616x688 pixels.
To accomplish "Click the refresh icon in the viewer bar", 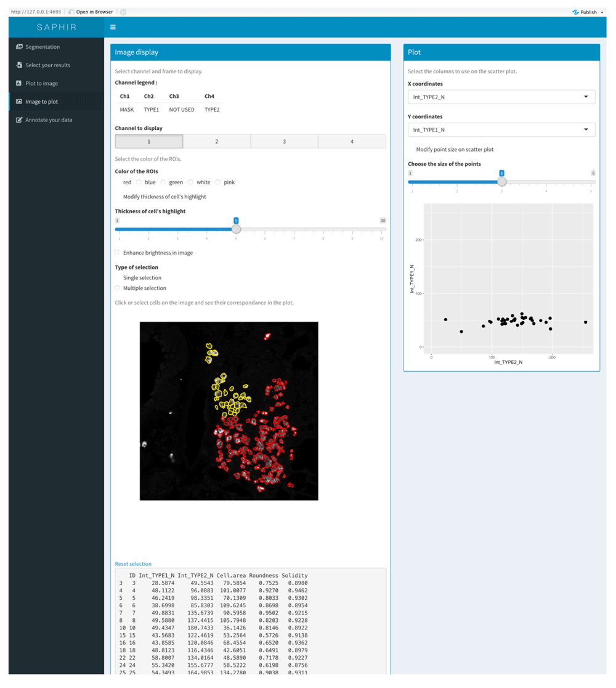I will 123,12.
